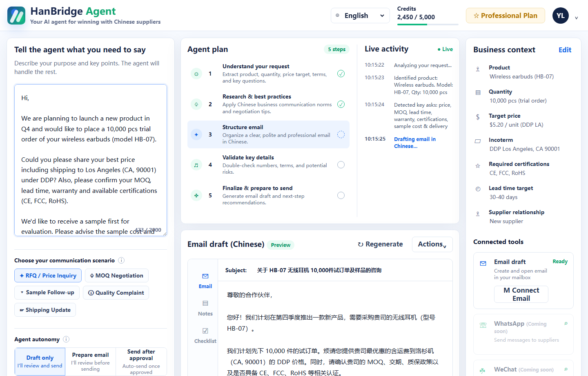Click the info icon next to Agent autonomy
Screen dimensions: 588x376
(66, 339)
